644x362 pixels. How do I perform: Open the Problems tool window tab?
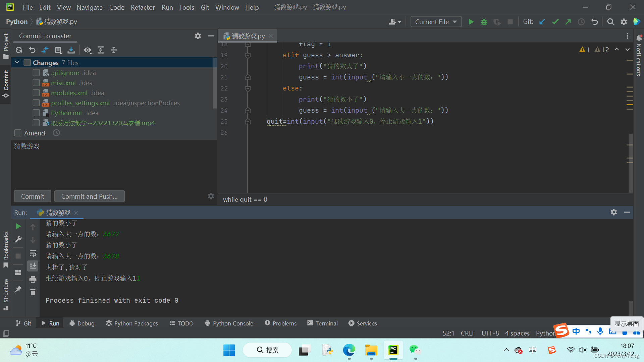click(281, 323)
